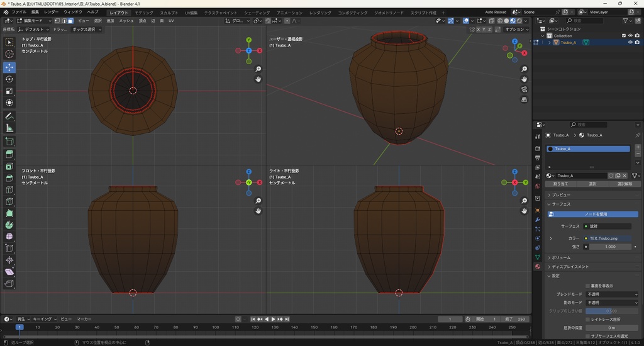Open the modifier wrench properties tab

tap(537, 220)
